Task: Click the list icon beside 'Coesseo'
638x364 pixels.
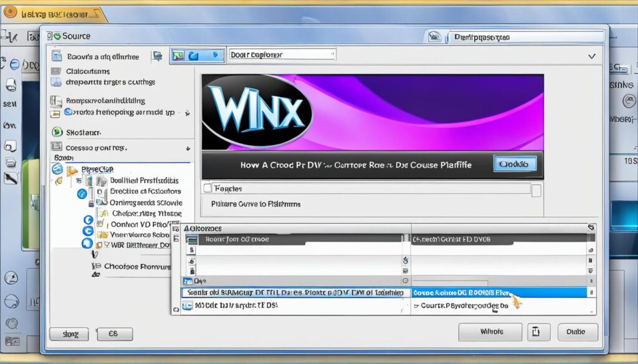Action: pyautogui.click(x=56, y=147)
